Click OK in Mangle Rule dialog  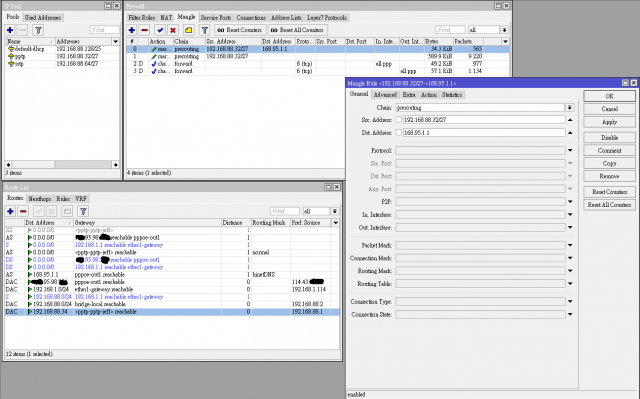point(609,96)
